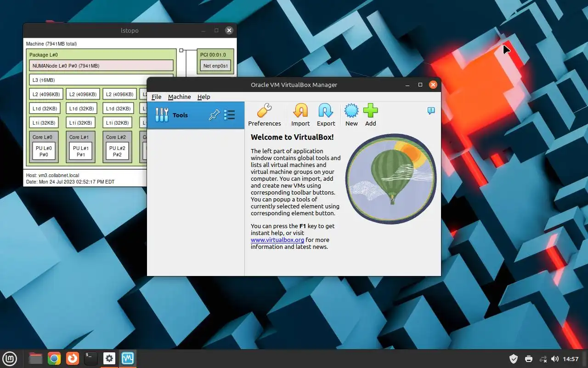Screen dimensions: 588x368
Task: Open the file manager from the taskbar
Action: 36,358
